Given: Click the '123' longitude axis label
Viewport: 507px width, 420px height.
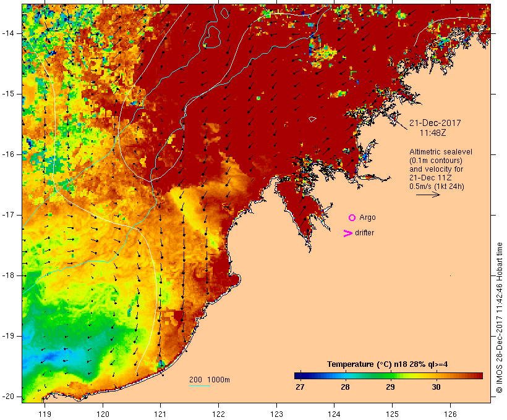Looking at the screenshot, I should click(x=276, y=414).
